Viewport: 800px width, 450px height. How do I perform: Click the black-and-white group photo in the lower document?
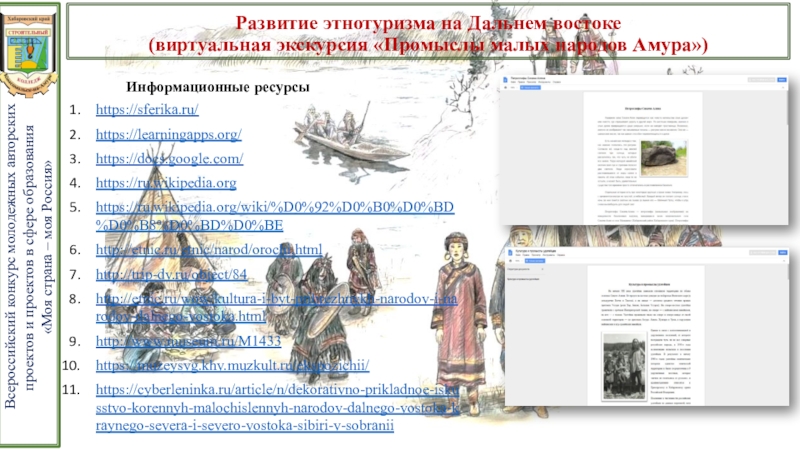pyautogui.click(x=624, y=366)
